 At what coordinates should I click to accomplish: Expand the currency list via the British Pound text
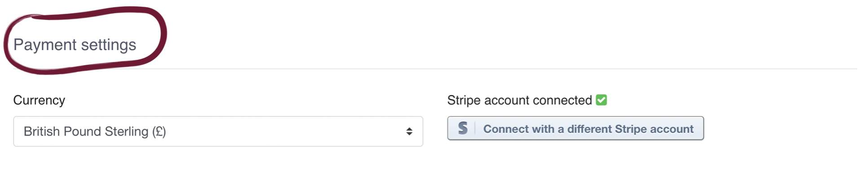click(x=95, y=131)
